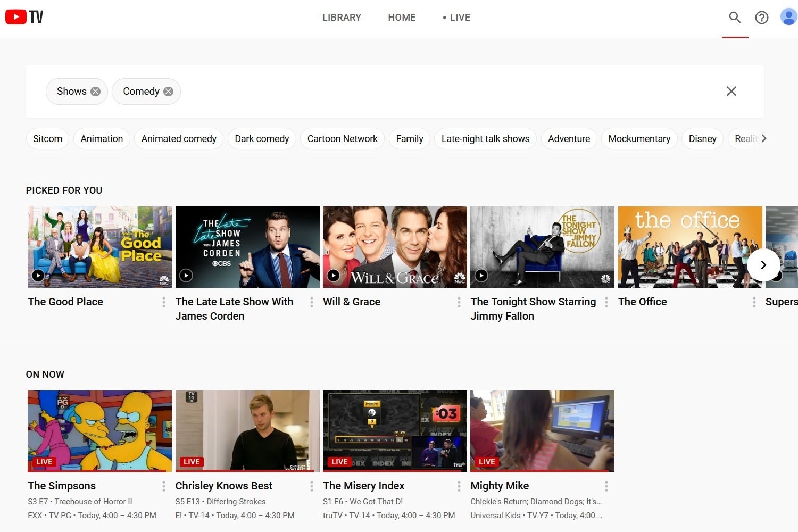The height and width of the screenshot is (532, 798).
Task: Select the Late-night talk shows chip
Action: pos(486,139)
